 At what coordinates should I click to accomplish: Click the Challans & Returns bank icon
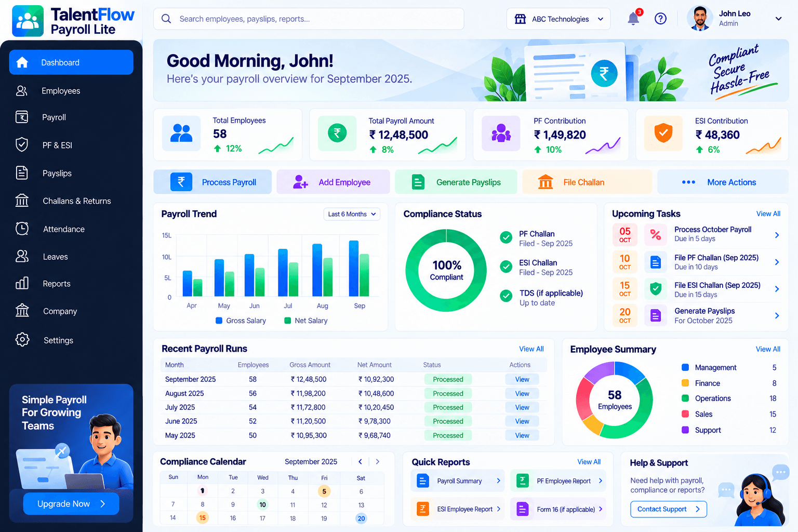[22, 201]
